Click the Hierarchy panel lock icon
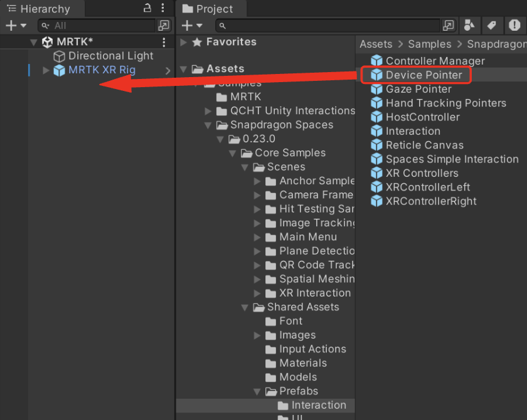 147,8
